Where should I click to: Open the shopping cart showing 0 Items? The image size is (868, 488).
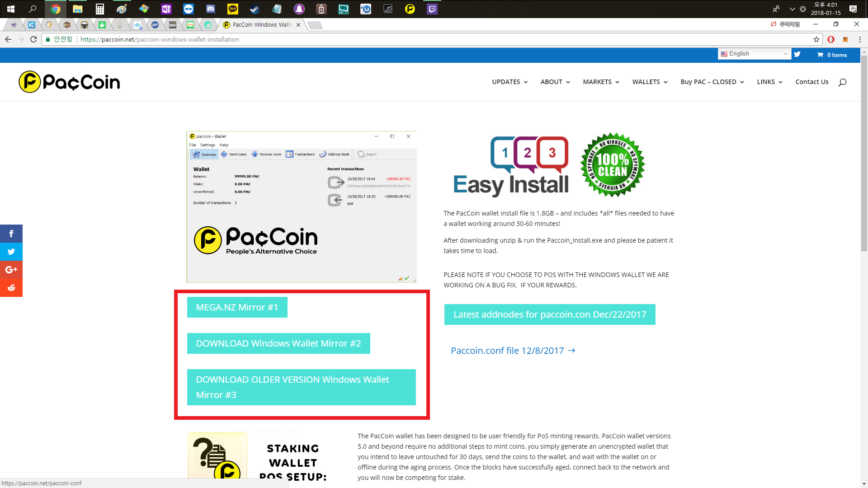point(832,55)
